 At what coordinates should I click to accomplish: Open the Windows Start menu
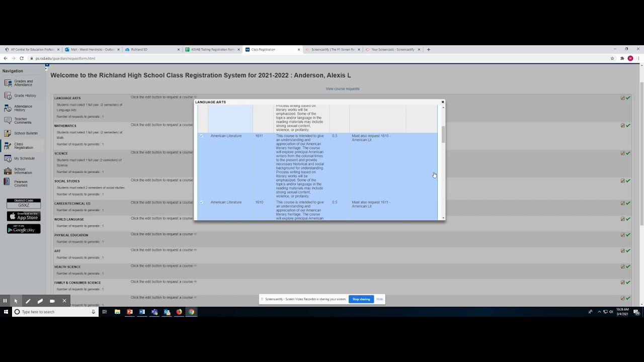coord(6,312)
